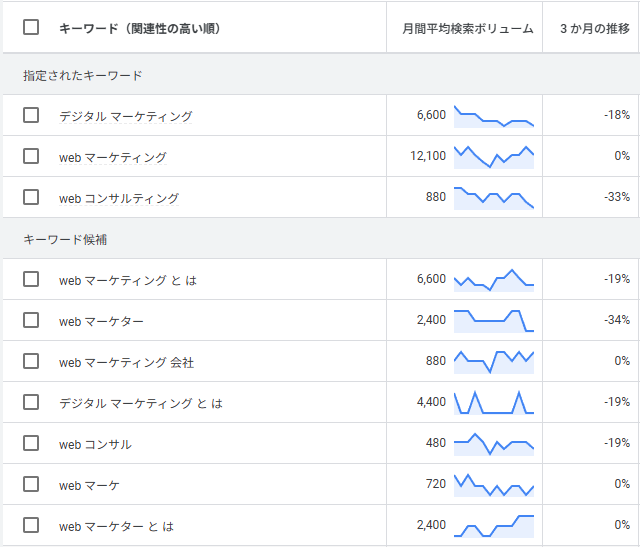The width and height of the screenshot is (640, 547).
Task: Select the web マーケティング 会社 keyword
Action: tap(126, 362)
